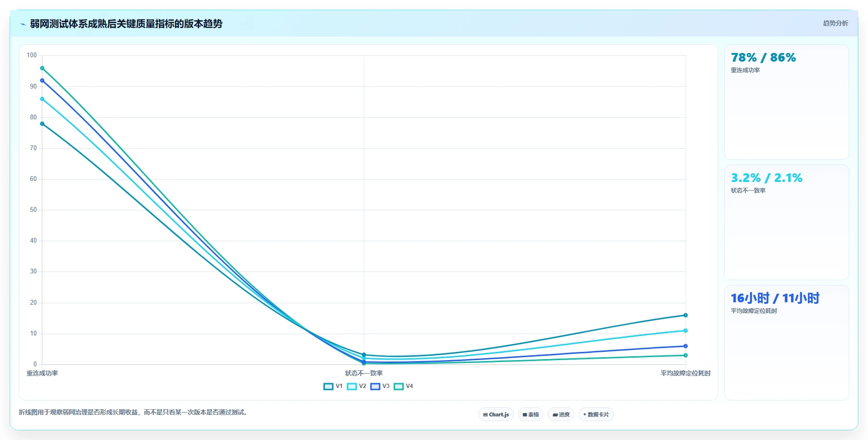Image resolution: width=868 pixels, height=440 pixels.
Task: Click V2 data point at 平均故障定位耗时 (11)
Action: (686, 331)
